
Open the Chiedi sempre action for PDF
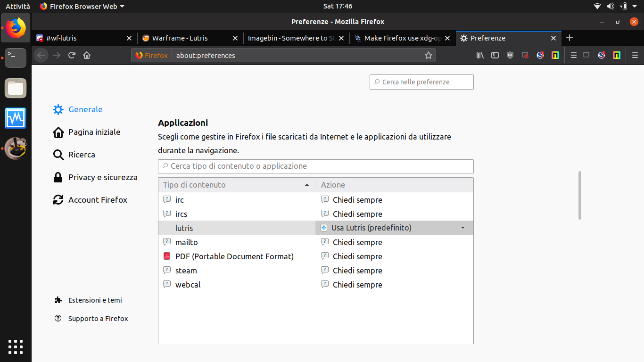[x=394, y=256]
